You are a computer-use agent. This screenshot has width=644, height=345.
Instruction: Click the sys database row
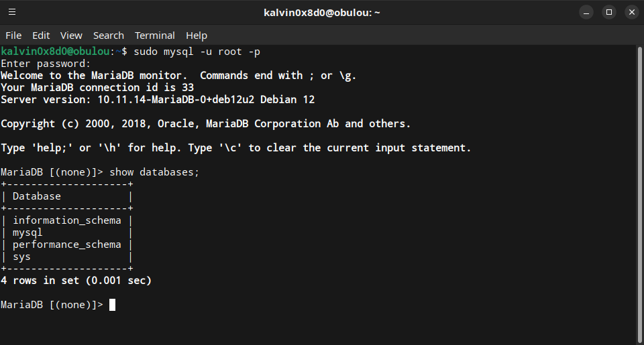21,257
